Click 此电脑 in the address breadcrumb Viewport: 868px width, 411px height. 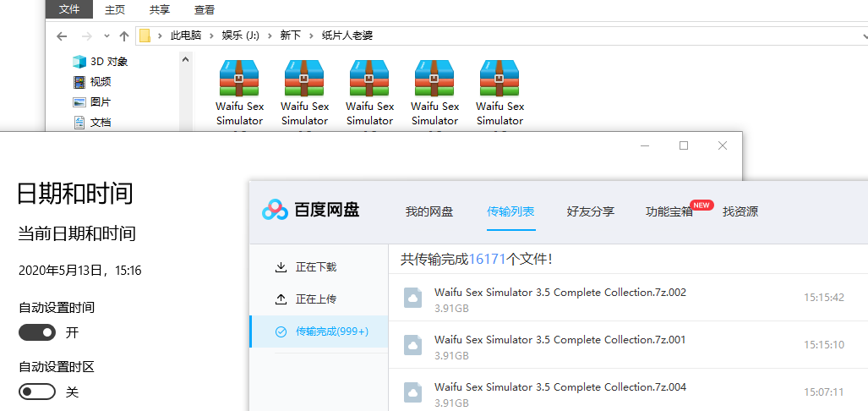(185, 36)
